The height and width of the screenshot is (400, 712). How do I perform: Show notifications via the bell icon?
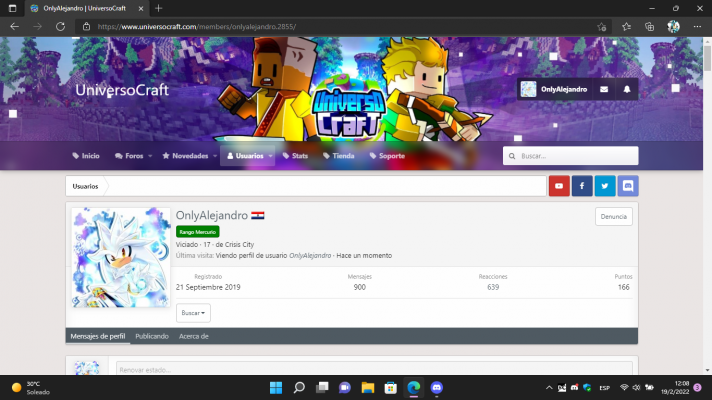point(627,89)
